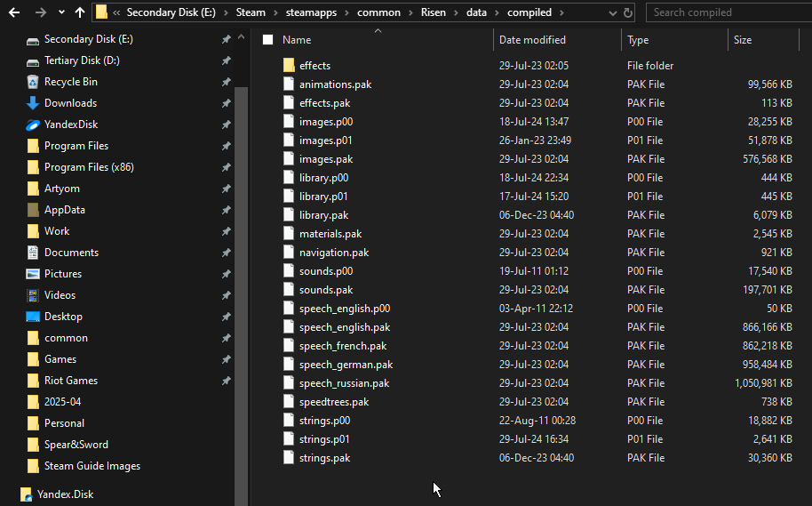Open chevron after compiled in address bar
This screenshot has height=506, width=812.
pos(561,12)
